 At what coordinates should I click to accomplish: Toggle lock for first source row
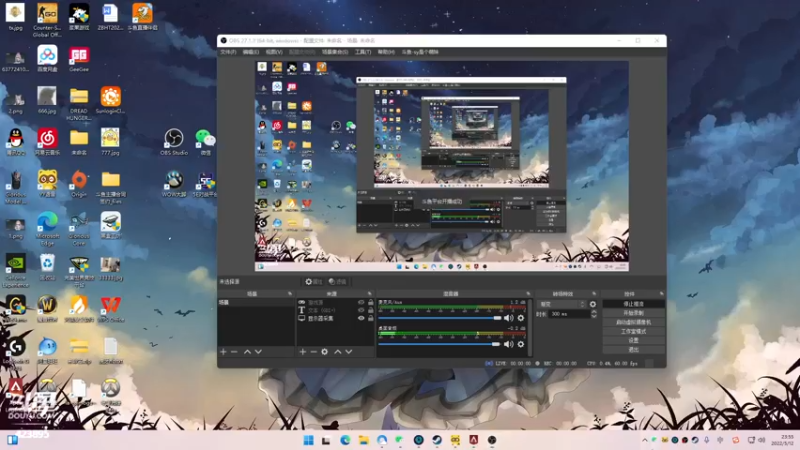tap(371, 303)
